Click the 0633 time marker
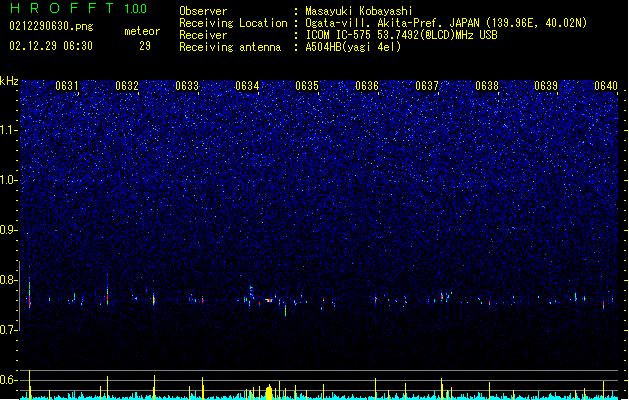The height and width of the screenshot is (400, 629). 187,86
